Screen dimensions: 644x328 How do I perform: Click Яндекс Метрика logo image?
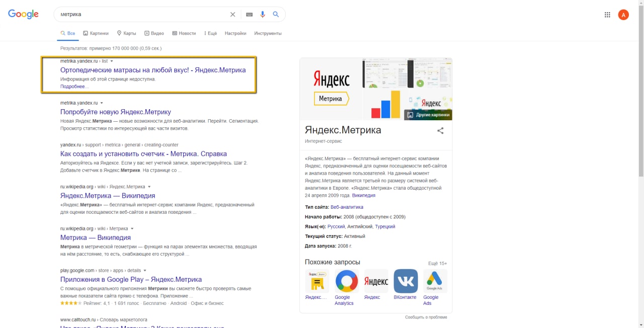click(x=331, y=89)
